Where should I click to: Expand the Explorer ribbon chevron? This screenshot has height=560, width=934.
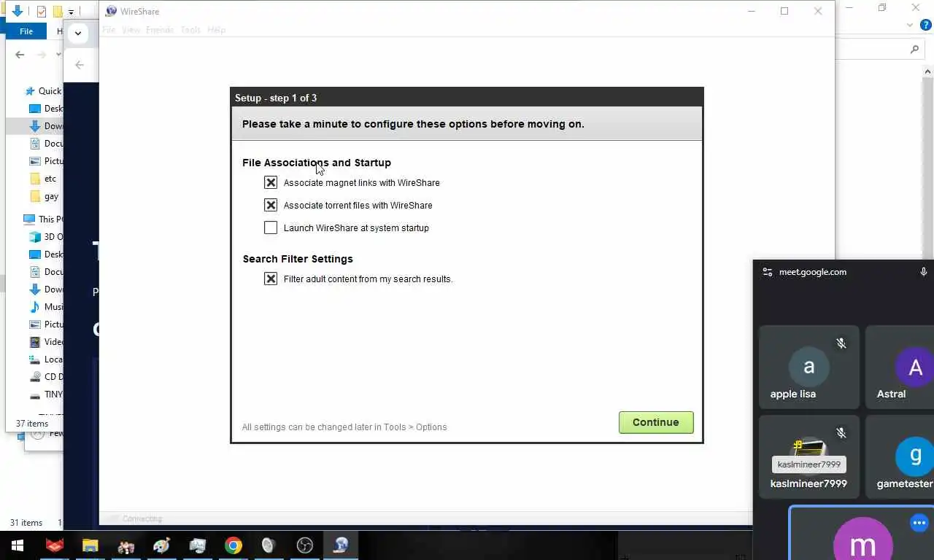tap(910, 25)
